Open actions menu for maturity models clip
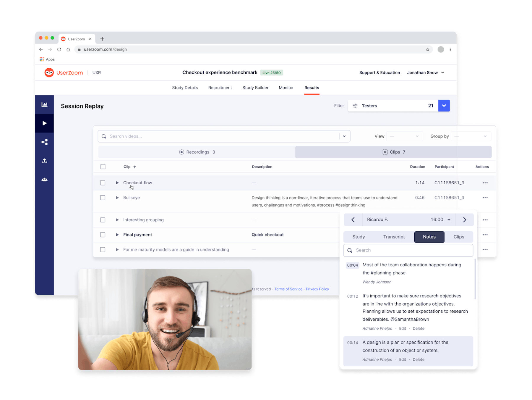The image size is (532, 400). (485, 250)
